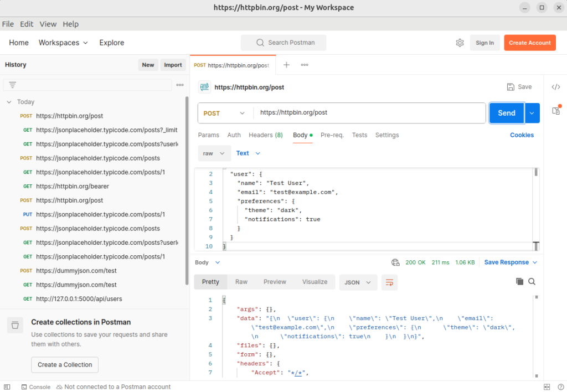Open the Help menu
This screenshot has width=567, height=392.
[x=70, y=24]
